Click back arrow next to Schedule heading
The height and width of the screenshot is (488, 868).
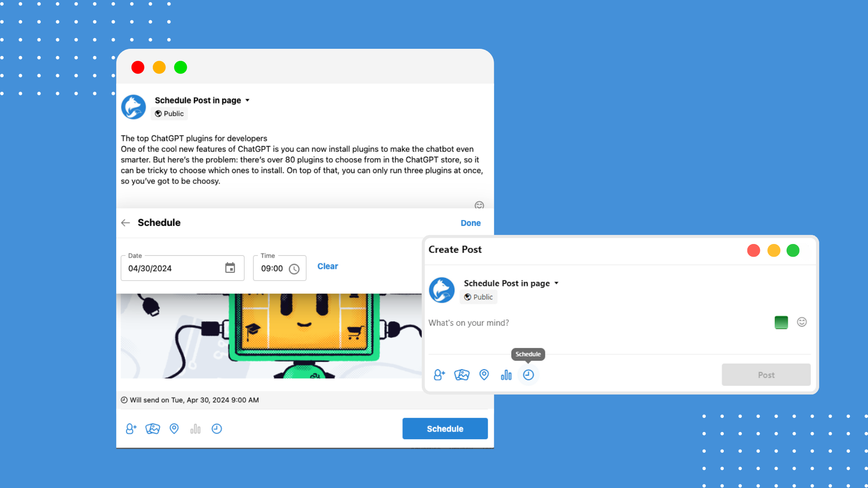[x=126, y=223]
